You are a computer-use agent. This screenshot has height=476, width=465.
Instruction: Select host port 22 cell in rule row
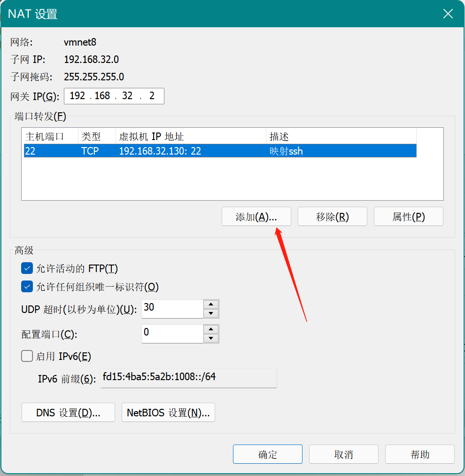pyautogui.click(x=31, y=151)
